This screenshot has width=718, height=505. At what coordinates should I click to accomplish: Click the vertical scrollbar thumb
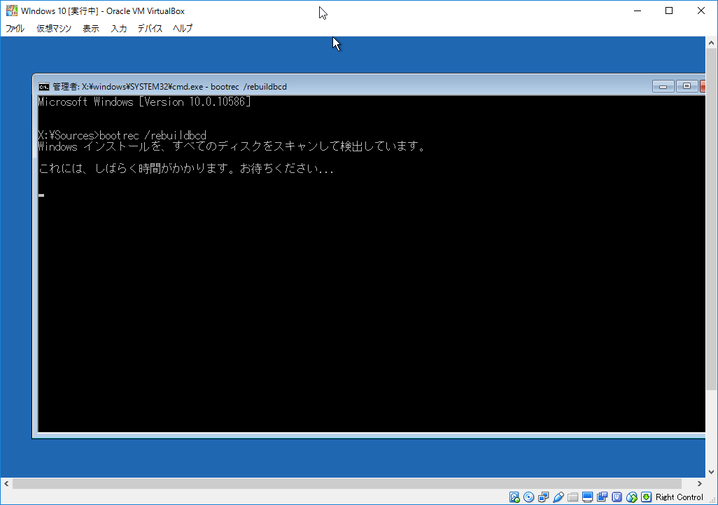[x=711, y=219]
